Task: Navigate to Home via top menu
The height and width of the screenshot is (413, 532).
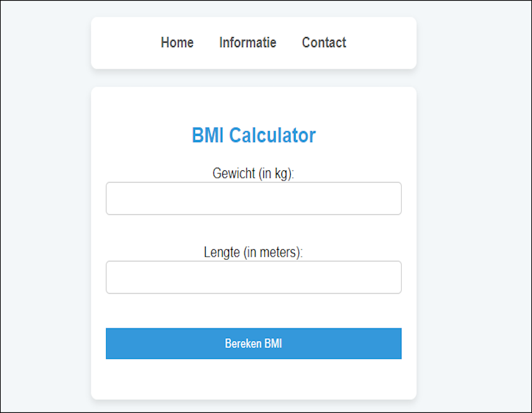Action: (177, 43)
